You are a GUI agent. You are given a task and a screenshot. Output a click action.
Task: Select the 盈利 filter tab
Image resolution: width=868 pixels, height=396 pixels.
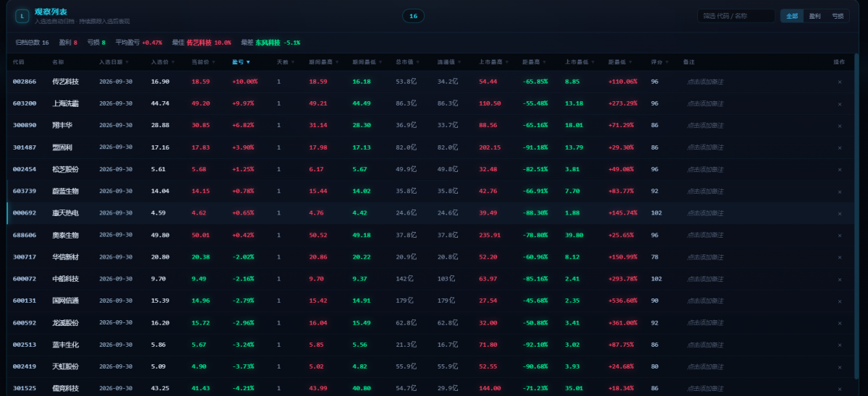click(814, 16)
